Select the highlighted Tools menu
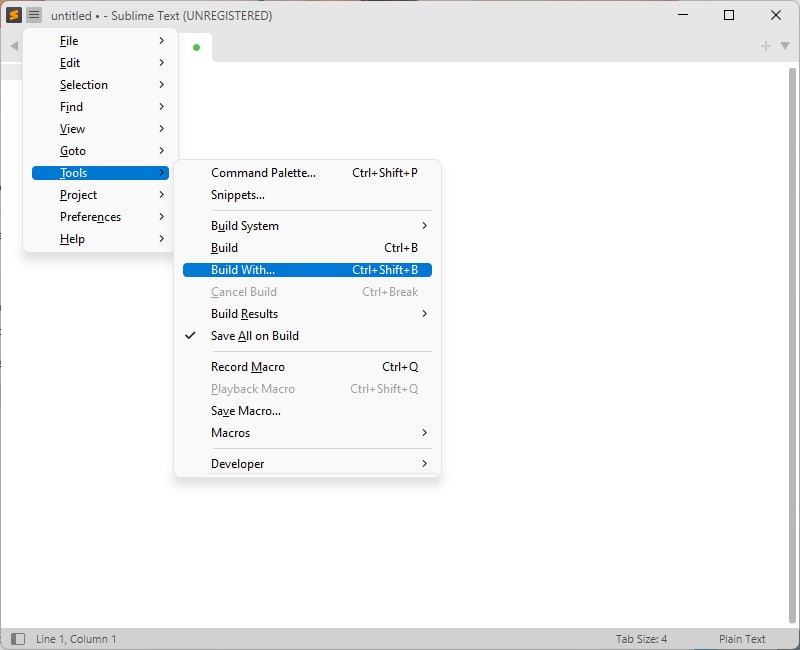 click(100, 173)
